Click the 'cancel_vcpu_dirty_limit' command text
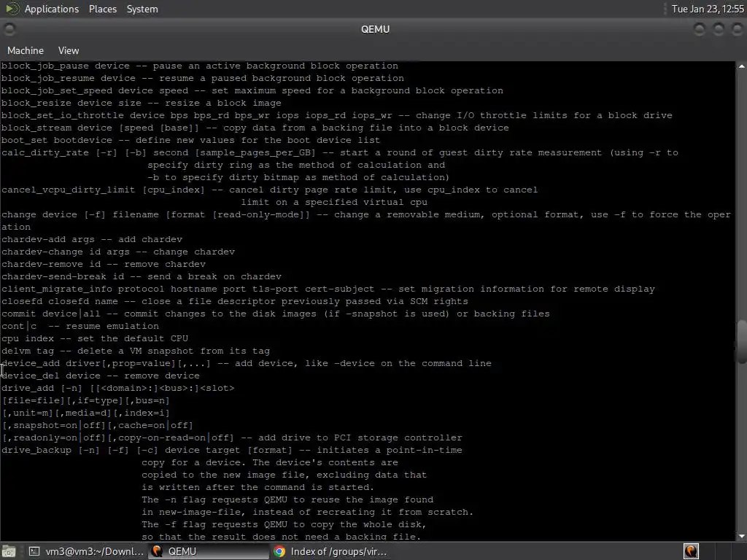Image resolution: width=747 pixels, height=560 pixels. 68,190
